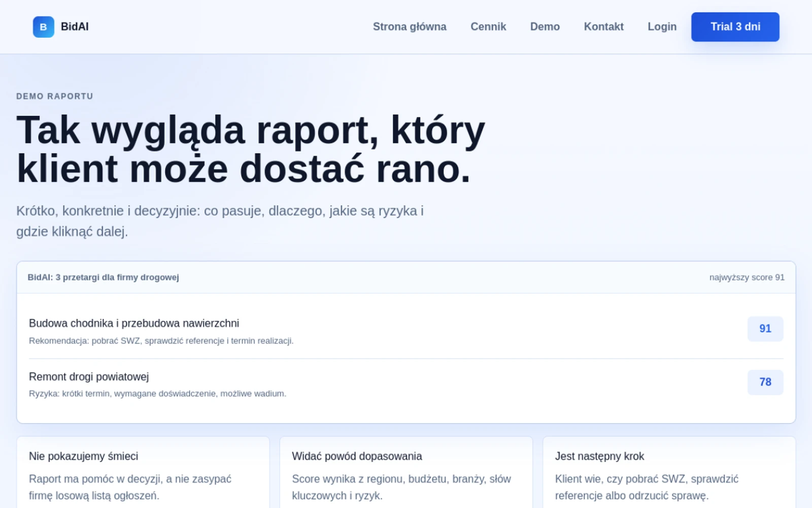Click 'BidAI: 3 przetargi dla firmy drogowej' header
The width and height of the screenshot is (812, 508).
[103, 277]
